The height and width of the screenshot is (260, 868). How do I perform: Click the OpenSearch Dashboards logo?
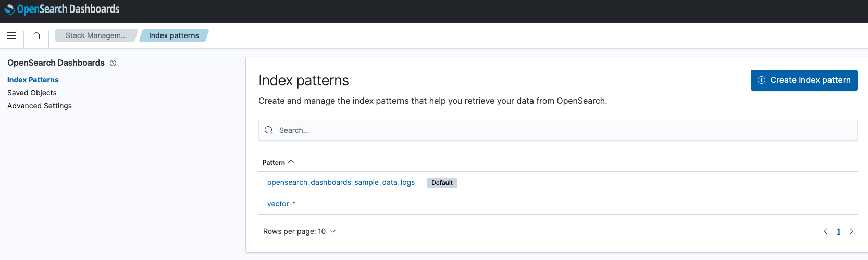coord(62,9)
